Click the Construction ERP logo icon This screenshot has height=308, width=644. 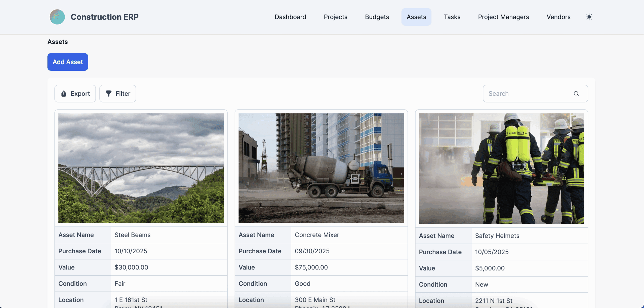(x=57, y=17)
